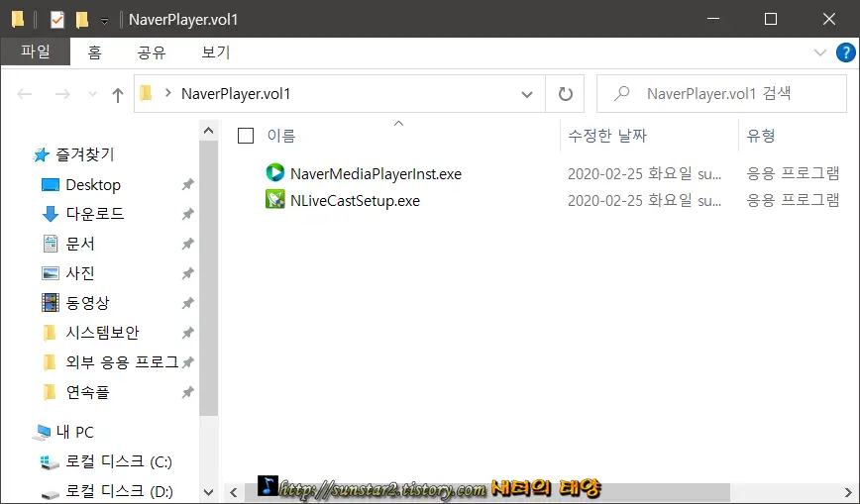Expand address bar history dropdown

point(526,94)
